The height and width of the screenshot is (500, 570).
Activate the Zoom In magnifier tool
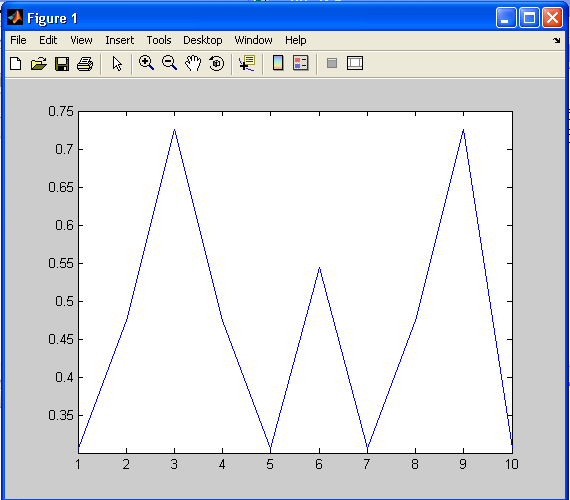click(x=146, y=63)
